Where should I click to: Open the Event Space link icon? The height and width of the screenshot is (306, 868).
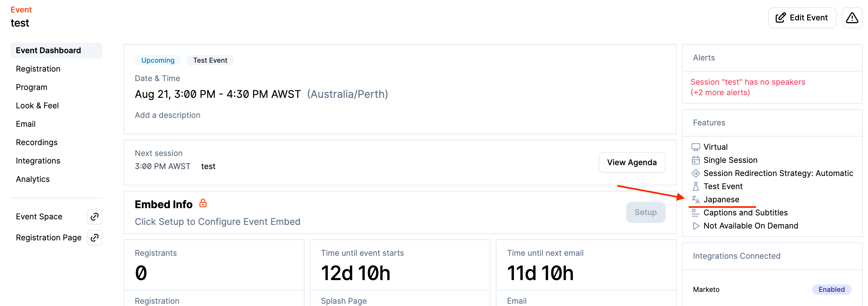click(x=95, y=216)
